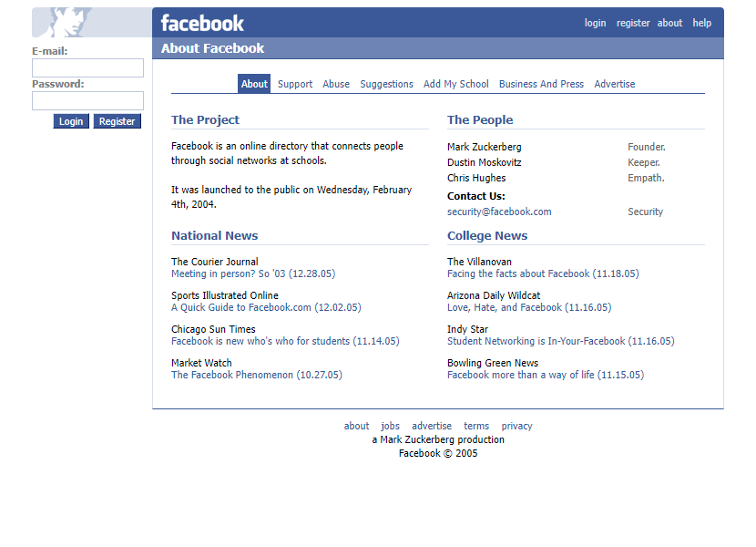Click the Empath. role text

(646, 178)
